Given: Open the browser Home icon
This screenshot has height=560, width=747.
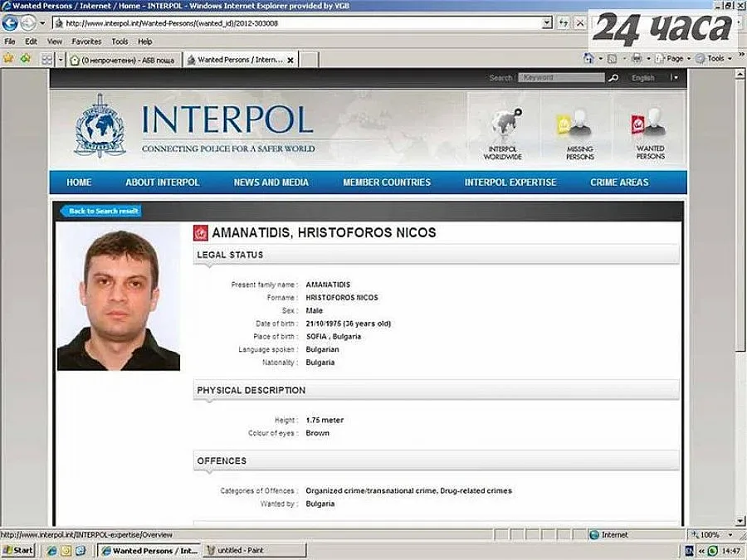Looking at the screenshot, I should [588, 58].
